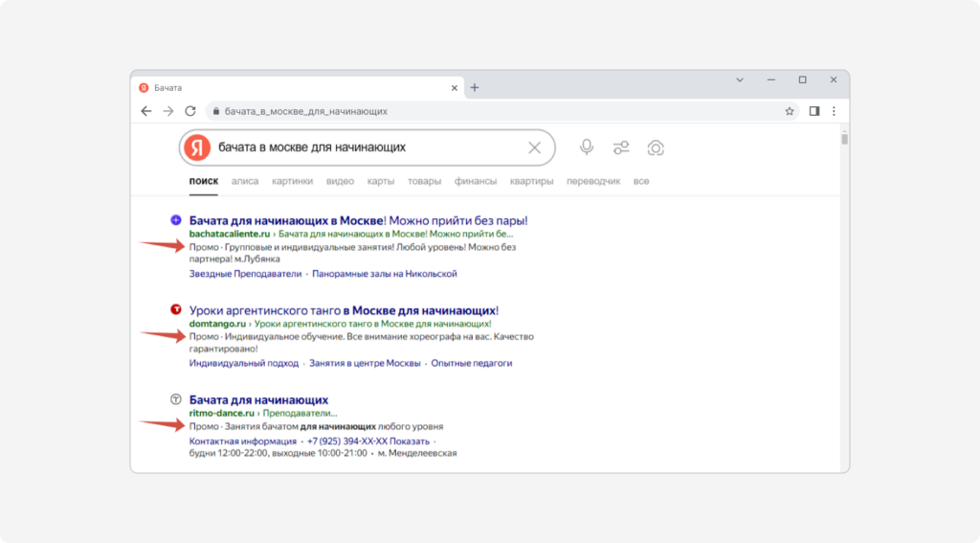This screenshot has height=543, width=980.
Task: Open the видео tab
Action: pos(340,181)
